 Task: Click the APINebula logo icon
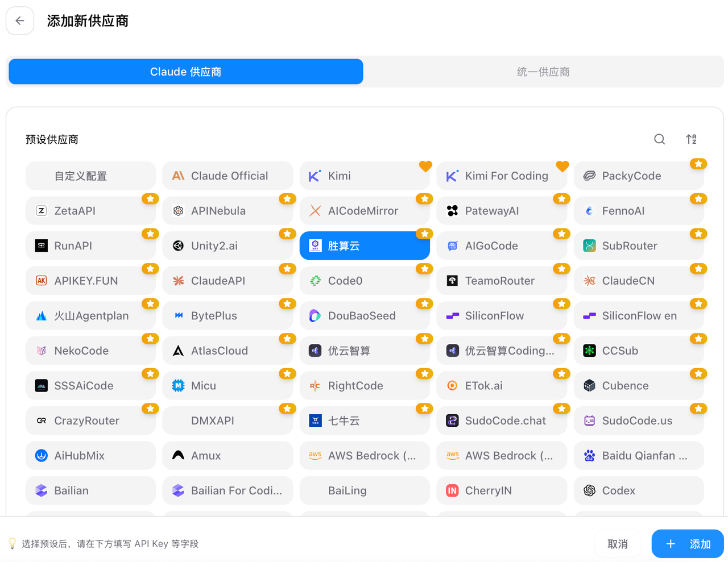click(x=179, y=211)
